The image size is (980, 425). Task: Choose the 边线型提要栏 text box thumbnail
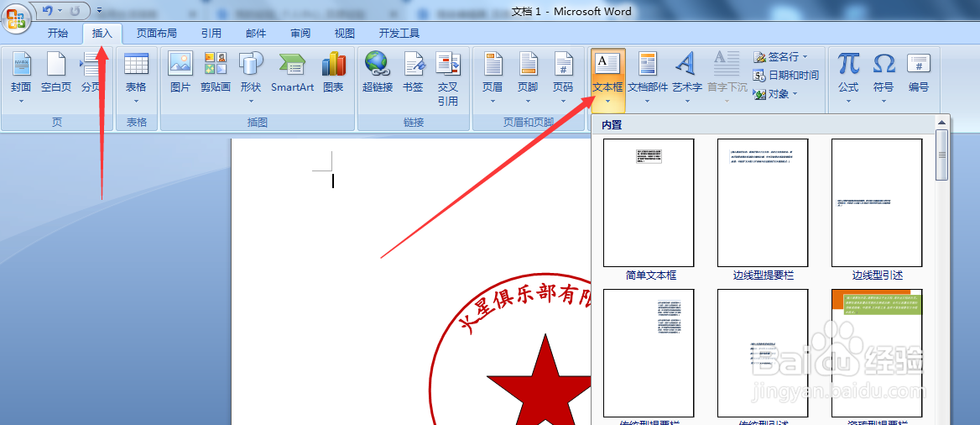(763, 202)
